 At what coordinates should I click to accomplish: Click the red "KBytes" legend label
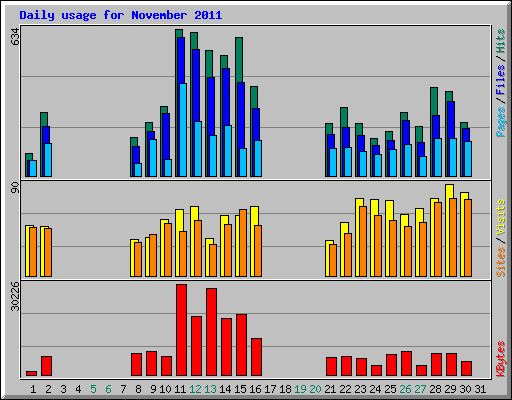[x=500, y=359]
